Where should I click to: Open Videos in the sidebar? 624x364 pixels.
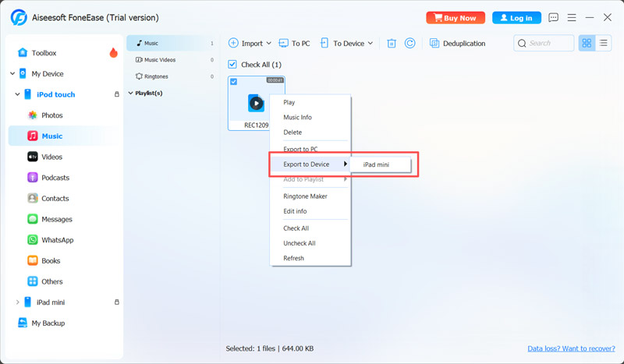51,157
